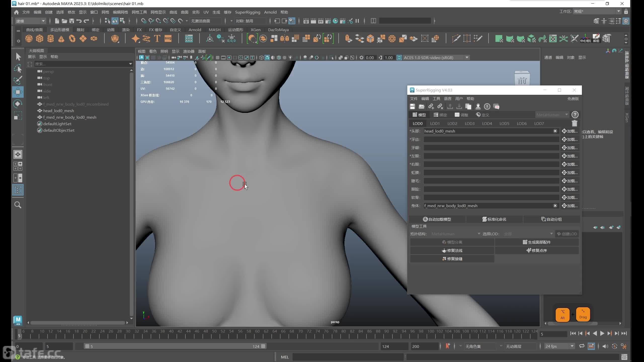
Task: Switch to the 绑定 tab in SuperRigging
Action: pyautogui.click(x=440, y=115)
